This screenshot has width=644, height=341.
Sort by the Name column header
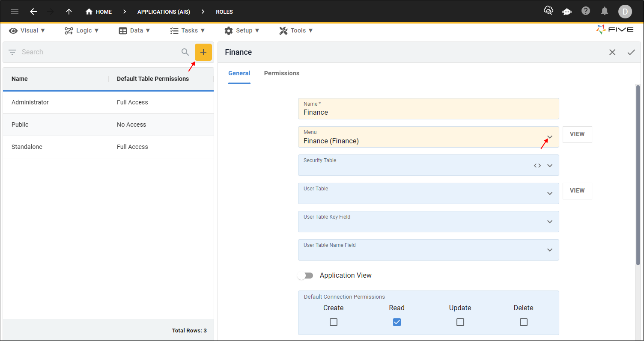click(20, 79)
